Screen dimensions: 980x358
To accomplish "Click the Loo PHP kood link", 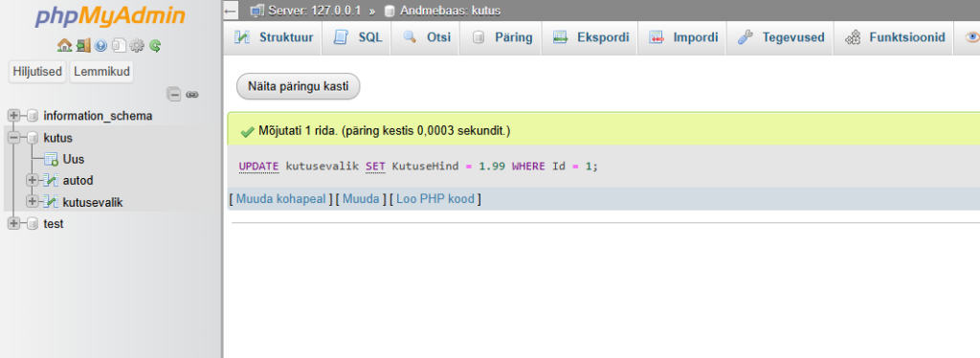I will [436, 199].
